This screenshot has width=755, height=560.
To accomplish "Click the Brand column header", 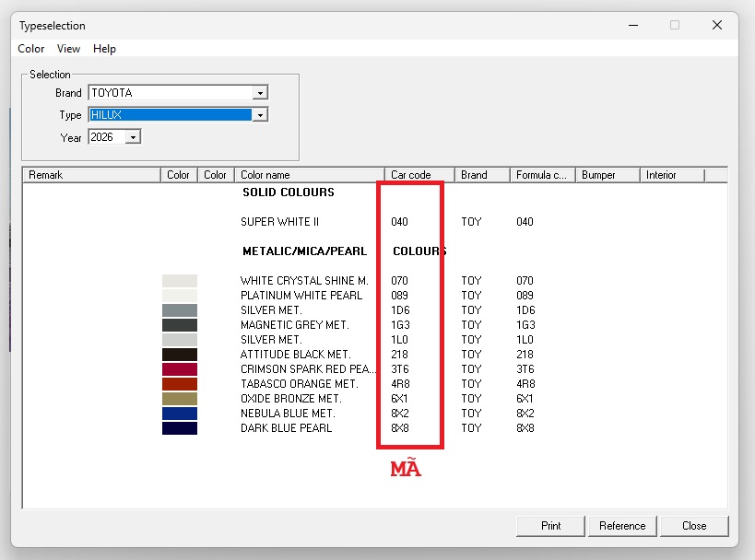I will pos(482,175).
